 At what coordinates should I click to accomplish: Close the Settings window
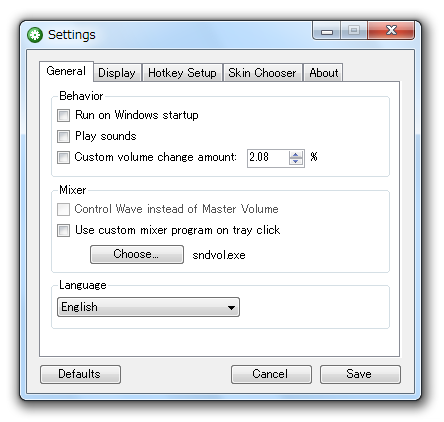391,31
